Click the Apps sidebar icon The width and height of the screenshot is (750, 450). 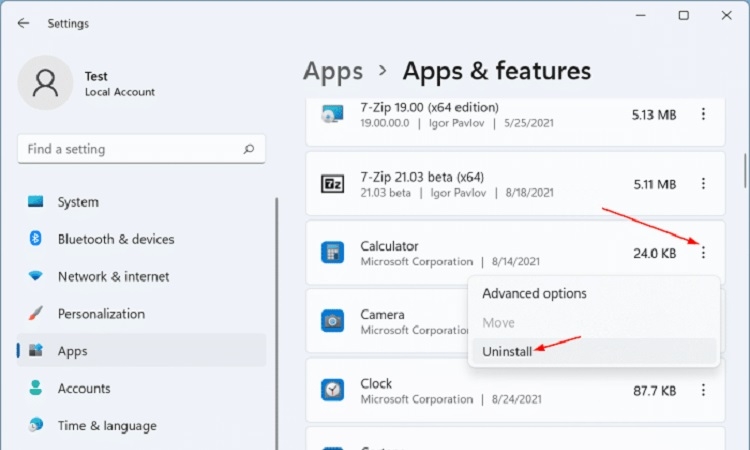tap(35, 351)
